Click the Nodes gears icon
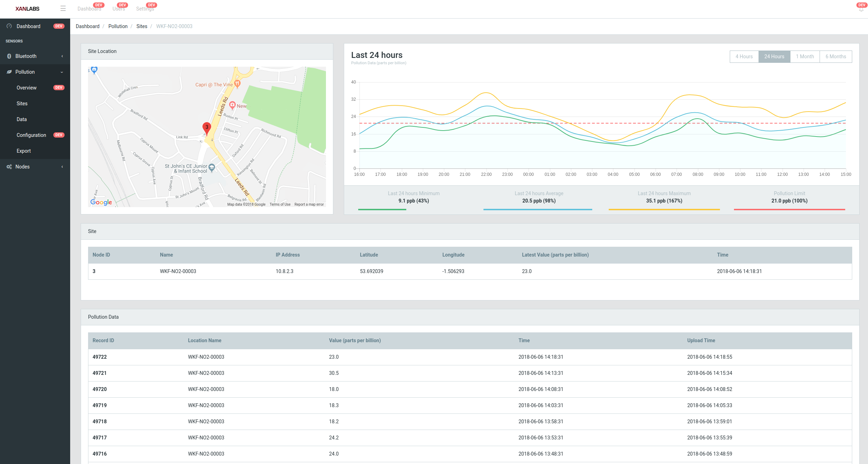 (x=9, y=167)
